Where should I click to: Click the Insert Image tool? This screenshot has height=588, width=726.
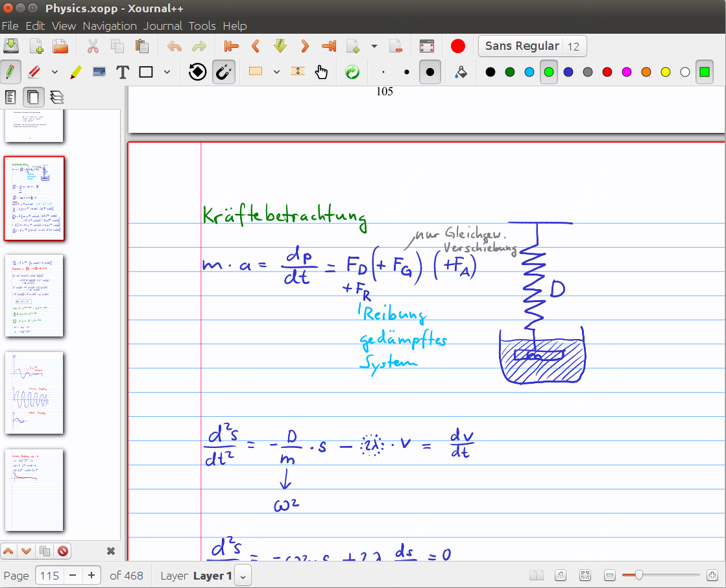[x=99, y=72]
